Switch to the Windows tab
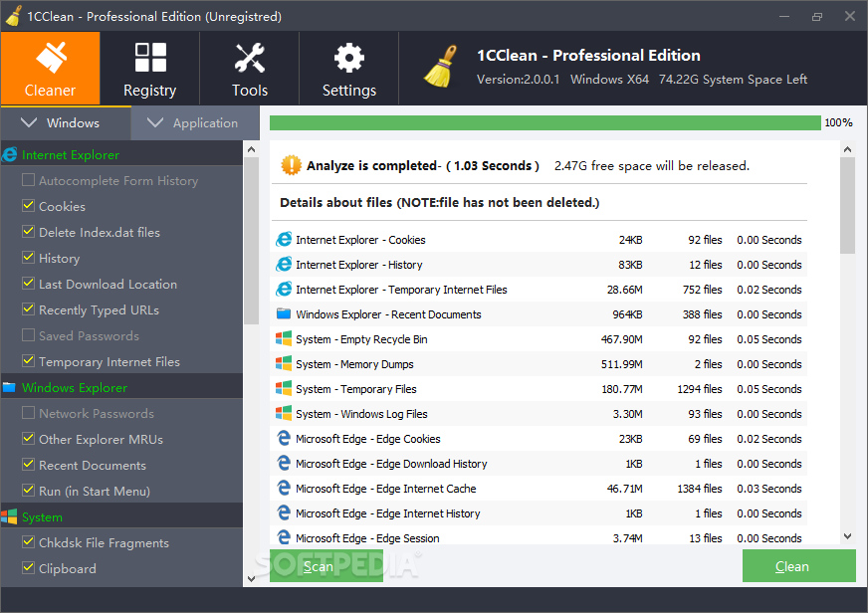The width and height of the screenshot is (868, 613). tap(66, 122)
